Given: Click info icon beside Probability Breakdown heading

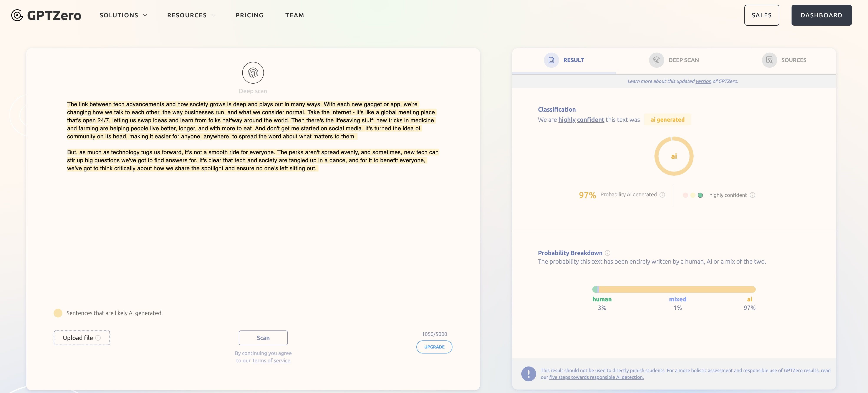Looking at the screenshot, I should pyautogui.click(x=608, y=253).
